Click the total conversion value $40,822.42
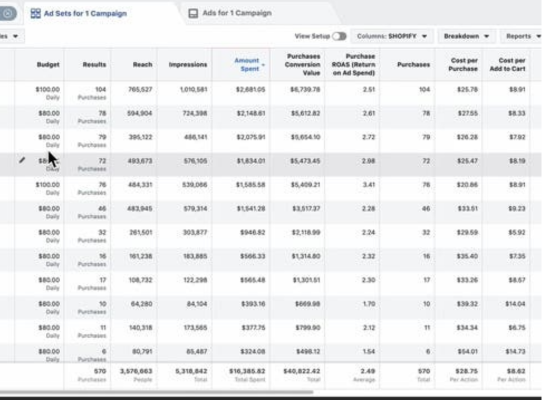This screenshot has height=400, width=542. (302, 371)
